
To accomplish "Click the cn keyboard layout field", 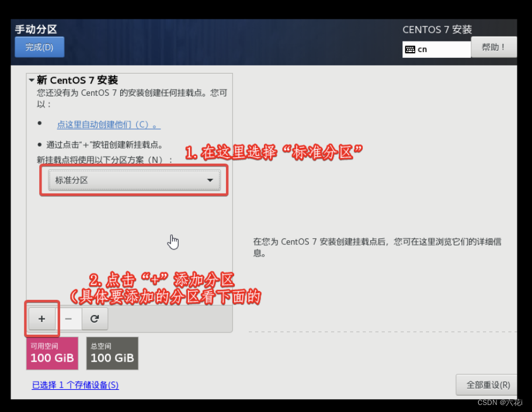I will (x=436, y=50).
